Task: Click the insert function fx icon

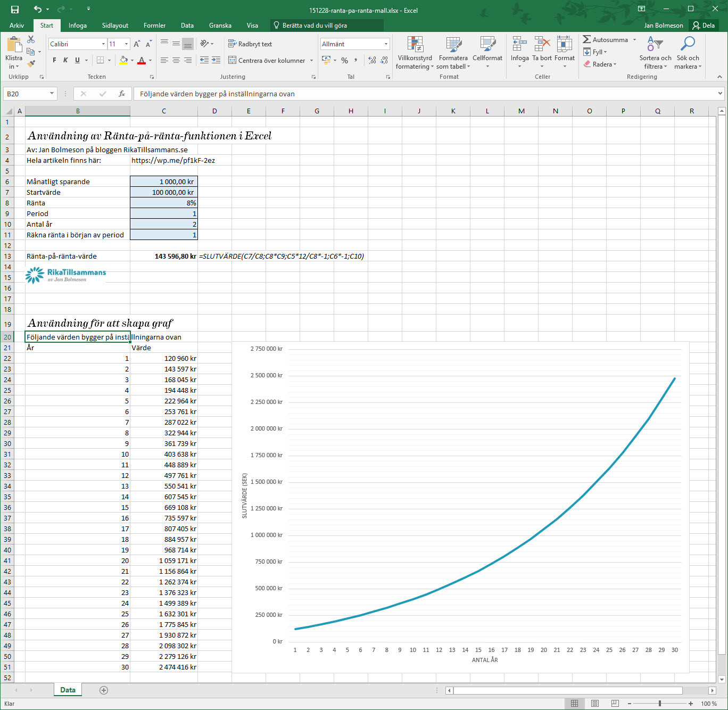Action: (x=122, y=94)
